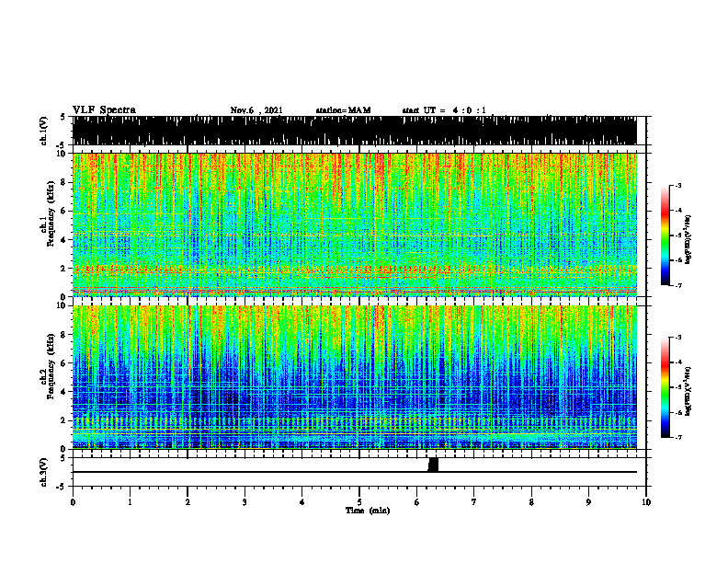The image size is (728, 563).
Task: Click the "8" kHz tick of ch.2 spectrogram
Action: pos(64,335)
